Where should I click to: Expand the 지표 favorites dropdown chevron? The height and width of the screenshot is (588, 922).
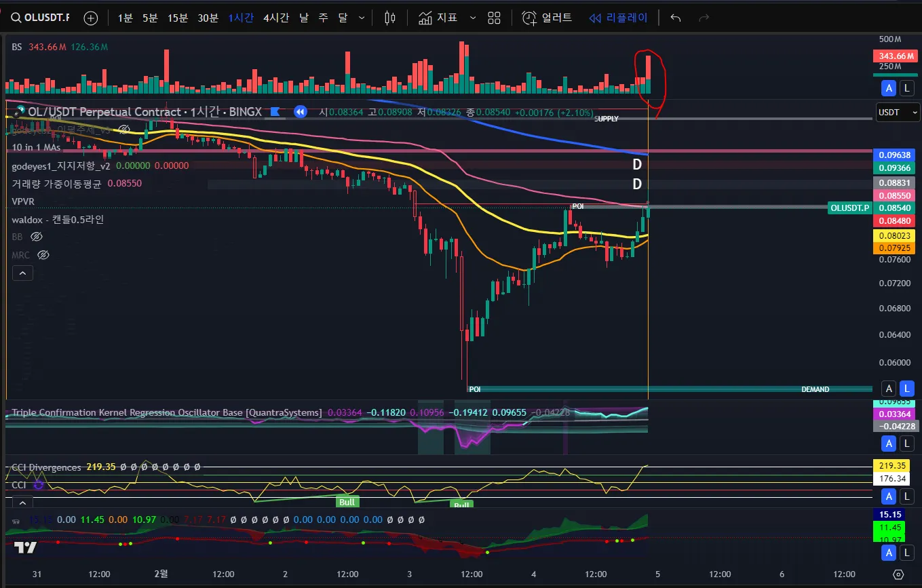[x=473, y=18]
